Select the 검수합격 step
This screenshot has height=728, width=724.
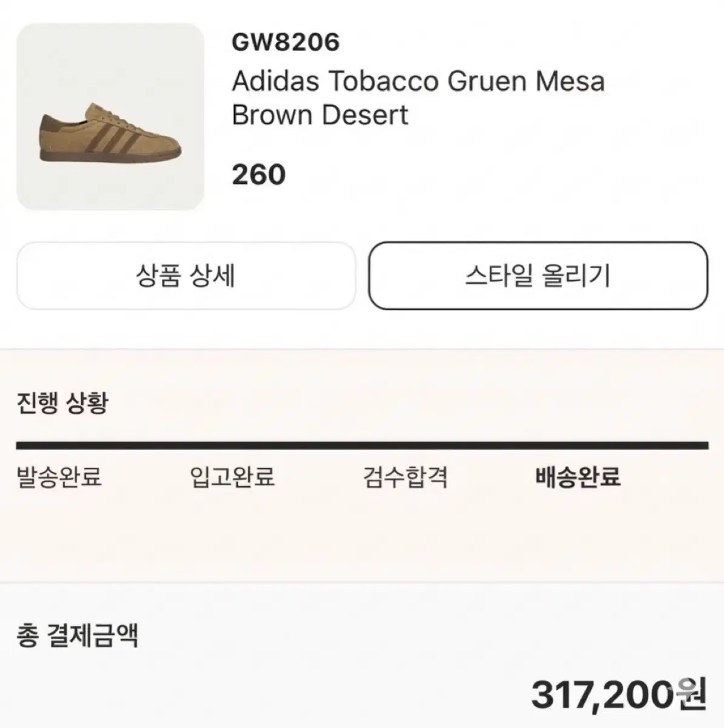pos(405,477)
